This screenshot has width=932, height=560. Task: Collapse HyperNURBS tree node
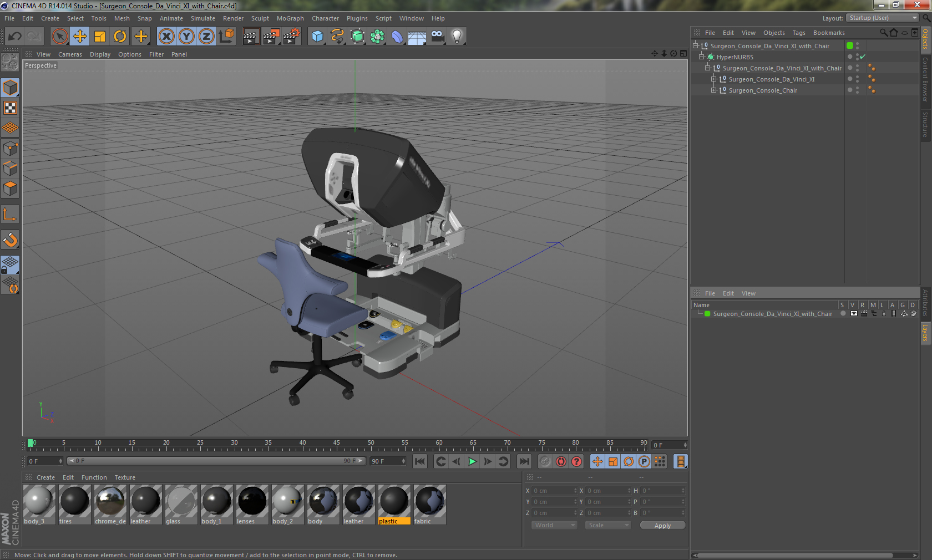[701, 57]
